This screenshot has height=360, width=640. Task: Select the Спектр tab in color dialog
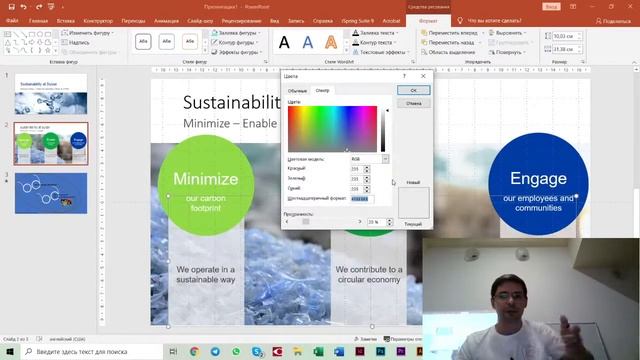click(x=322, y=91)
